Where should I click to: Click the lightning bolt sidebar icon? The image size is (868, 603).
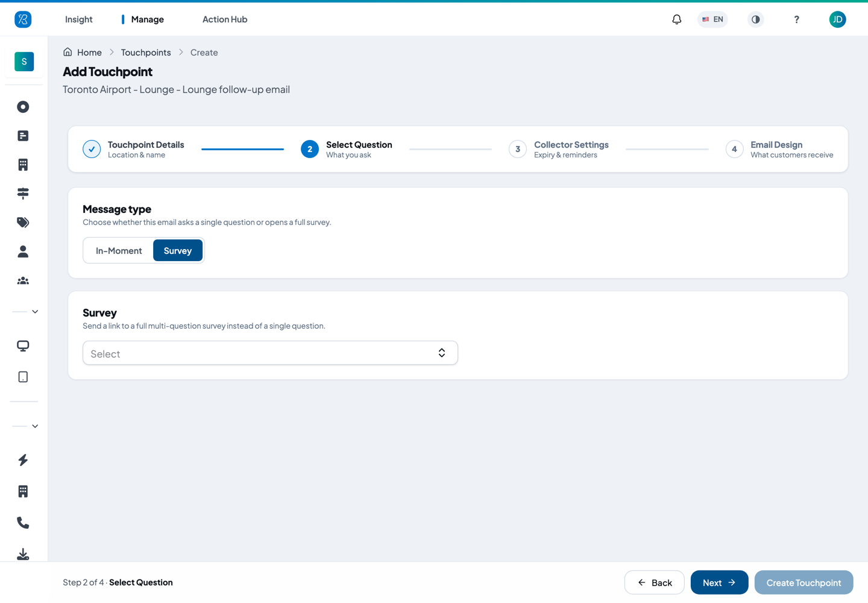tap(23, 460)
